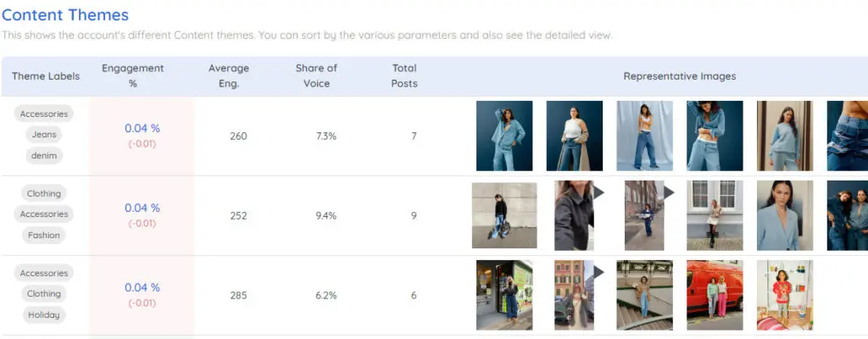
Task: Click 0.04 % engagement value in Holiday row
Action: pyautogui.click(x=142, y=287)
